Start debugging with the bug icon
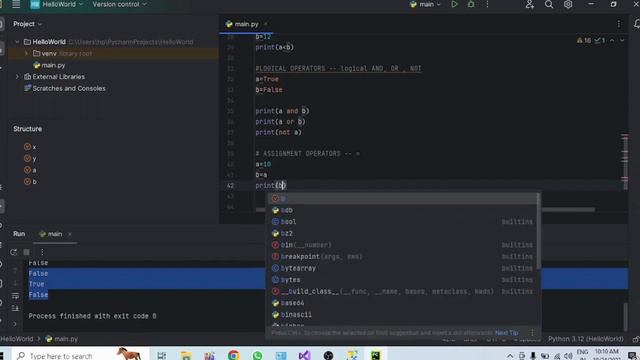This screenshot has width=640, height=360. [471, 4]
